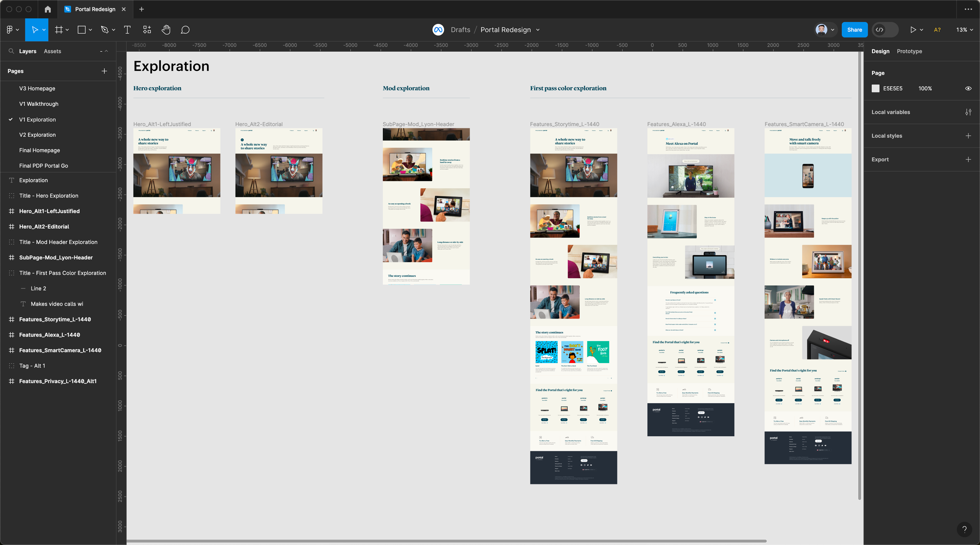Switch to the Assets tab
Screen dimensions: 980x545
52,51
